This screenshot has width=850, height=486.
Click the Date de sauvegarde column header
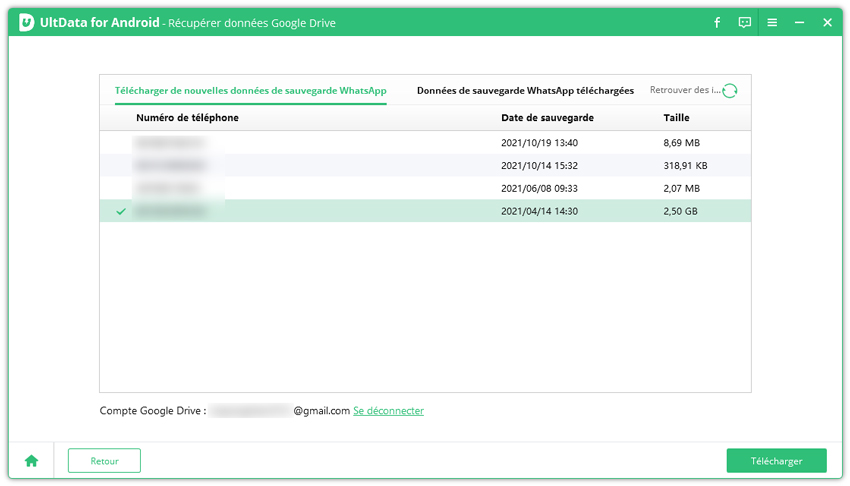click(548, 118)
